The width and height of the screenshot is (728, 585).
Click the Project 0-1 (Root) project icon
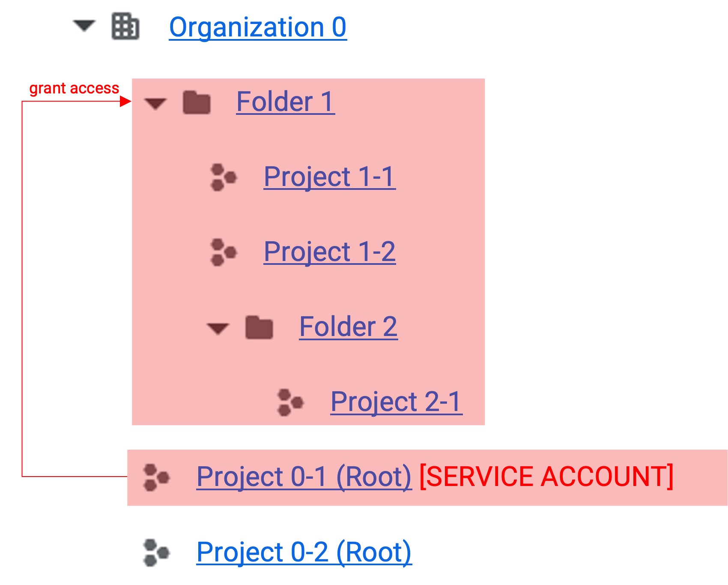(x=157, y=477)
